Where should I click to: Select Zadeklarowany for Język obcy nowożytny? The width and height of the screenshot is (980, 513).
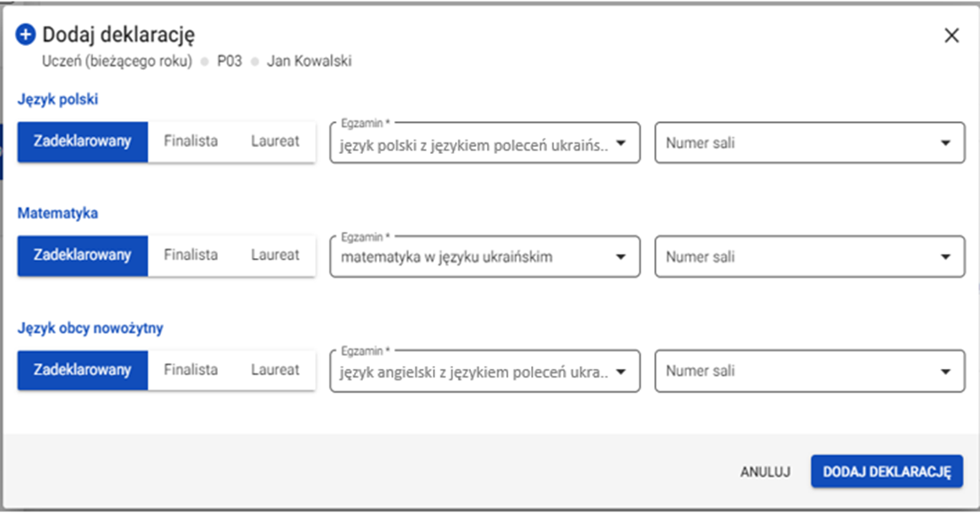click(82, 371)
